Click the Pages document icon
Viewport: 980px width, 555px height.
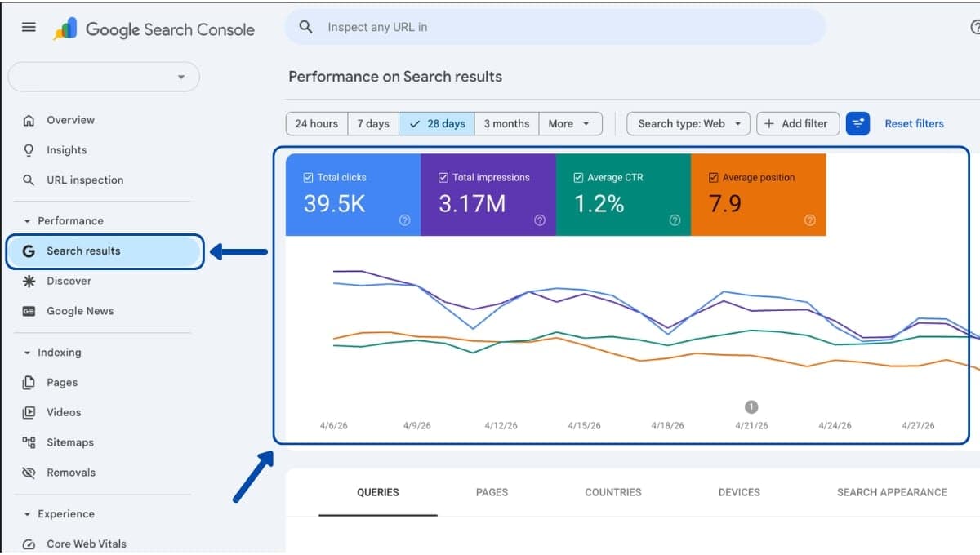click(29, 382)
